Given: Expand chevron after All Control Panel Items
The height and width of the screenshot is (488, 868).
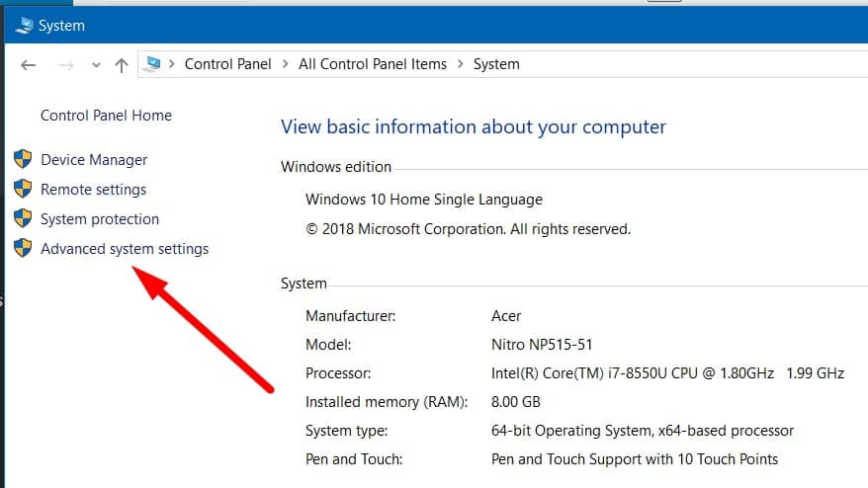Looking at the screenshot, I should (x=460, y=64).
